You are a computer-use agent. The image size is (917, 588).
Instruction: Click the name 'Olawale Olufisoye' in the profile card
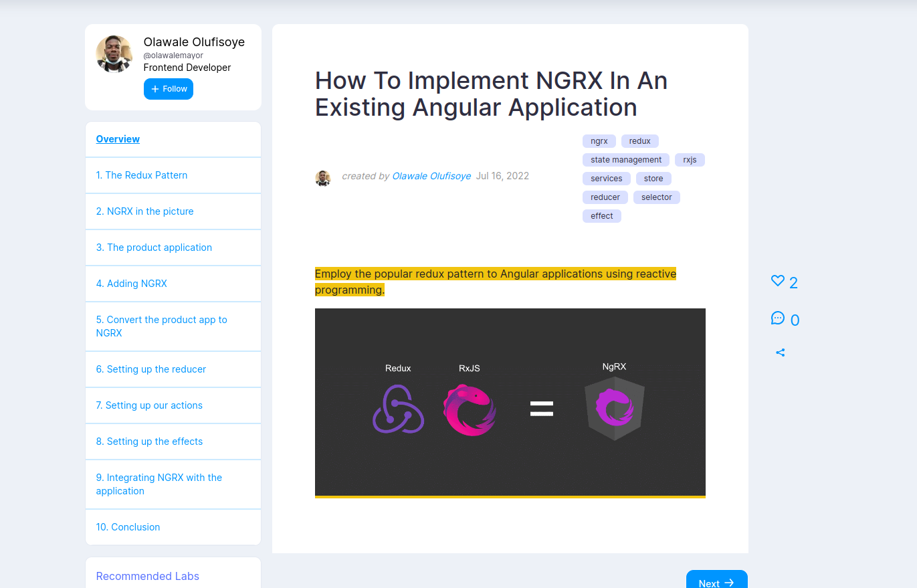(194, 42)
